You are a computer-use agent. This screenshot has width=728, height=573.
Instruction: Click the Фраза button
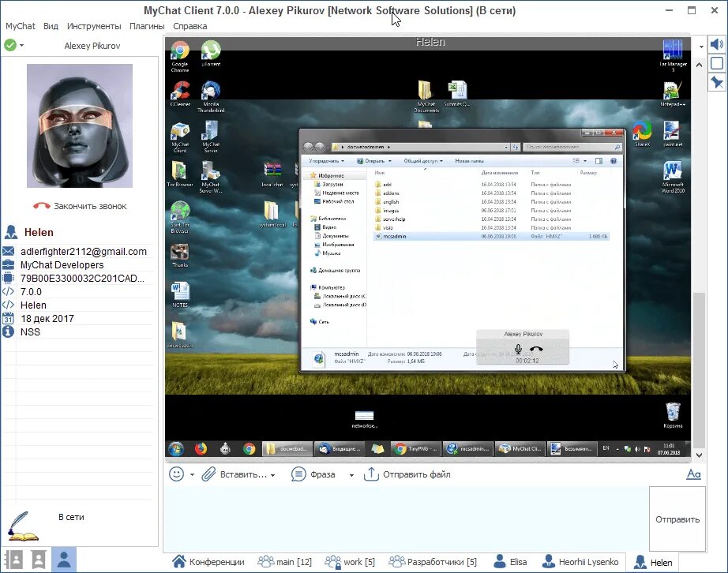click(x=313, y=474)
